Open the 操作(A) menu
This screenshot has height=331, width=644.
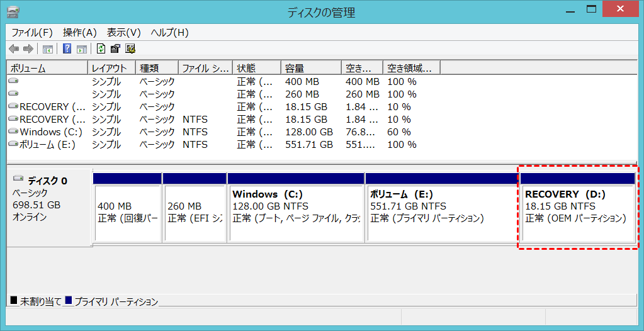coord(80,33)
